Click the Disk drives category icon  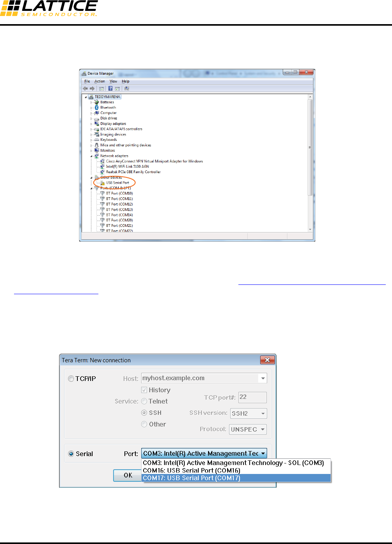tap(97, 118)
